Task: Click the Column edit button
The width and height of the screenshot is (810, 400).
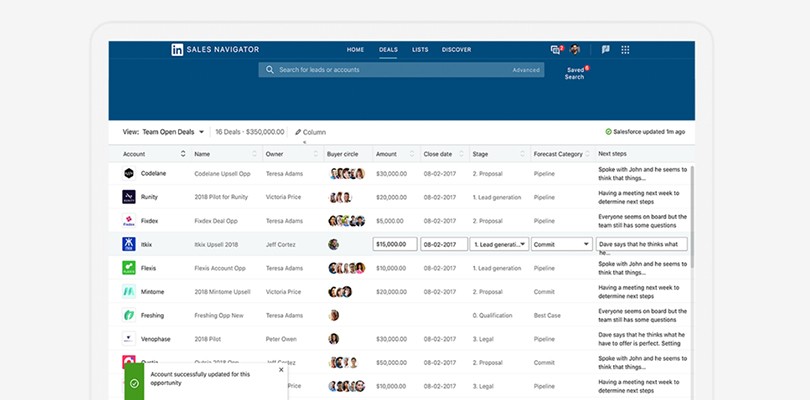Action: [310, 132]
